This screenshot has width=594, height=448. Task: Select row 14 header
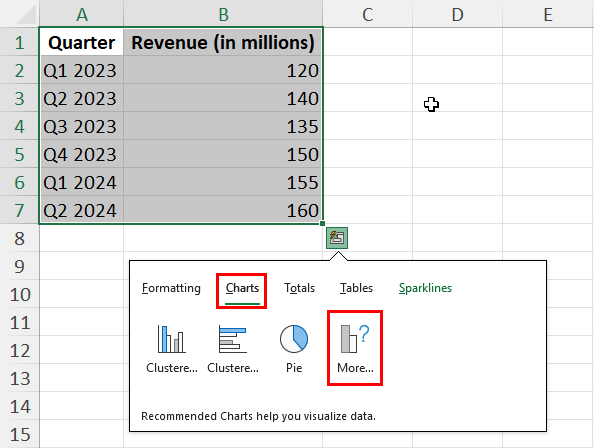19,406
